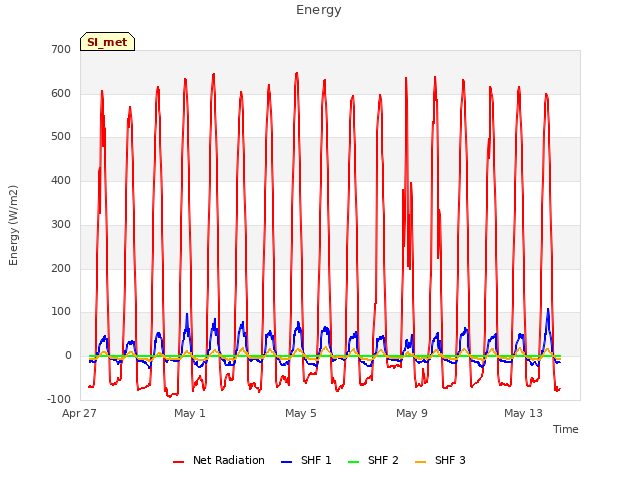Click the 300 y-axis tick label
This screenshot has height=480, width=640.
pos(61,224)
